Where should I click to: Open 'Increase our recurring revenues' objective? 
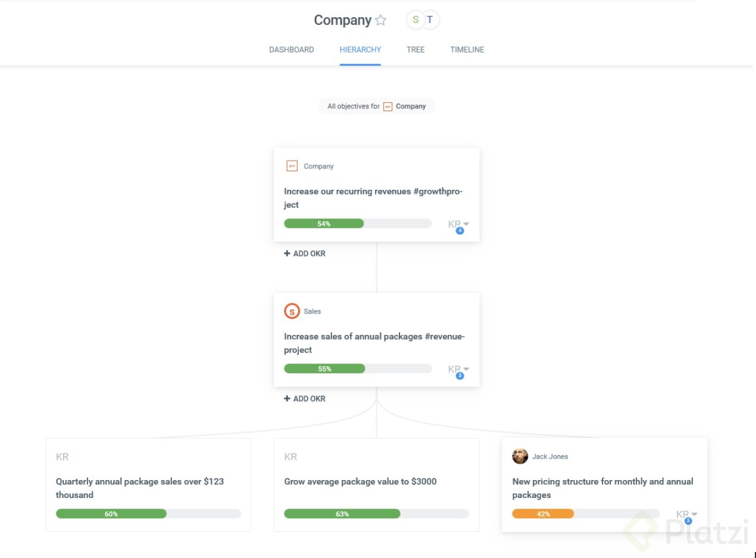373,198
